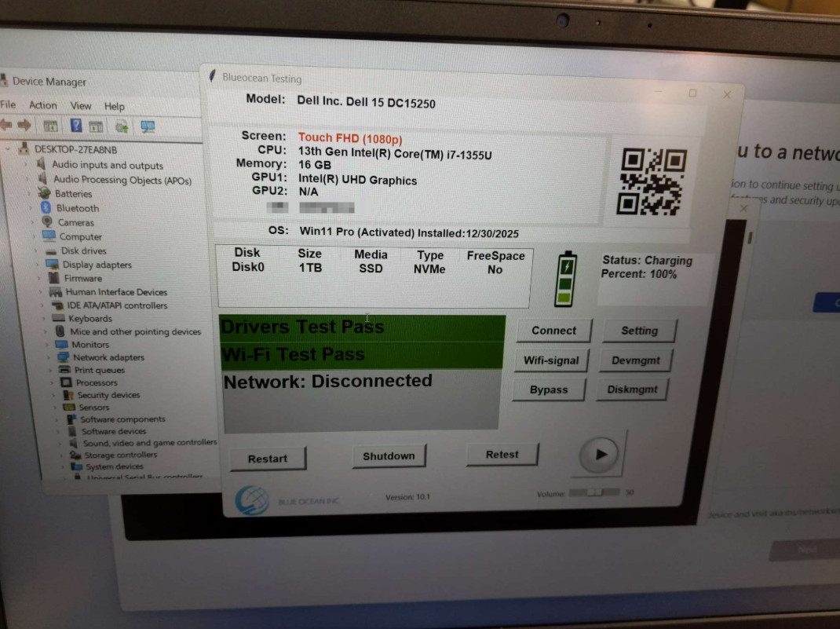The image size is (840, 629).
Task: Click the NVMe type cell
Action: coord(429,269)
